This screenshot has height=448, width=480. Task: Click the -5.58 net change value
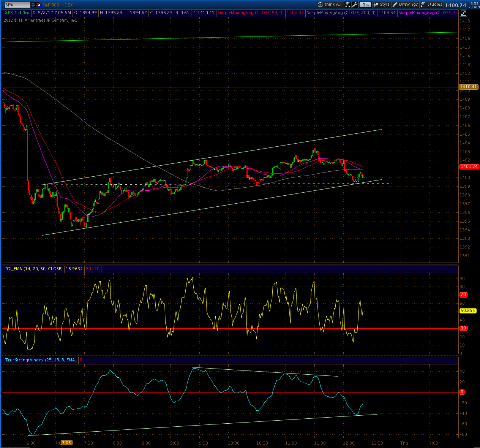click(474, 3)
